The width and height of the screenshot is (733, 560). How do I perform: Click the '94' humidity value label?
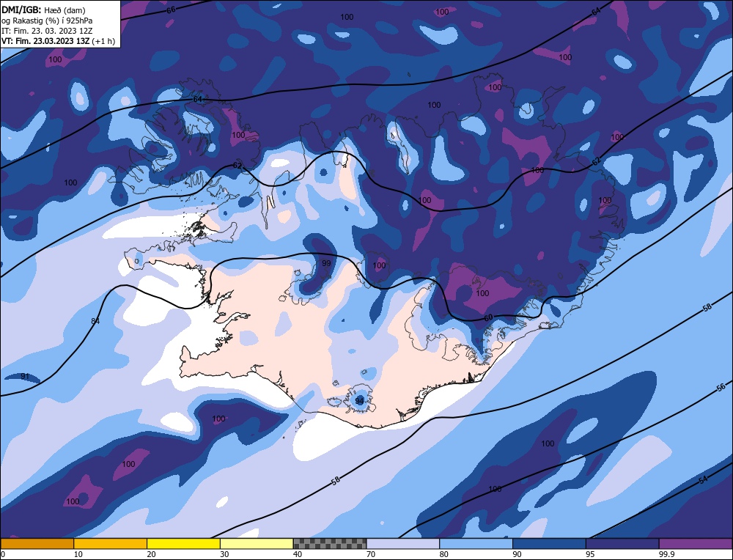[359, 401]
